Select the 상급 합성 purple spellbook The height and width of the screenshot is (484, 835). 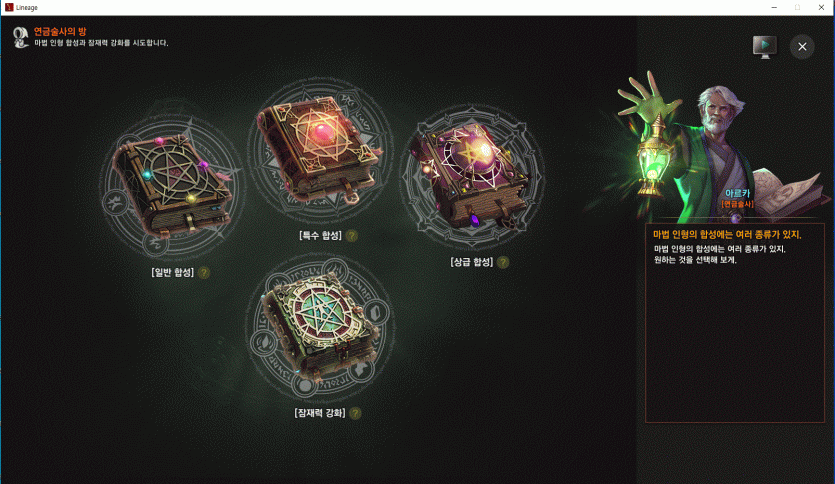click(471, 174)
